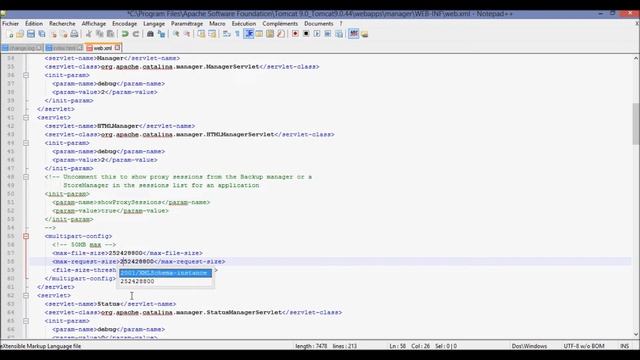Close the web.xml tab with its X
This screenshot has height=360, width=640.
pos(118,48)
